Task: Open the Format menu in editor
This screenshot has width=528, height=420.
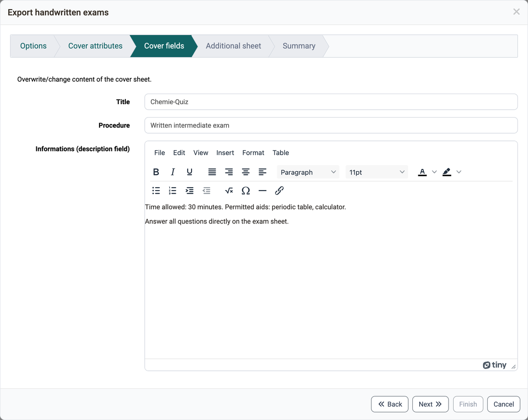Action: pyautogui.click(x=253, y=153)
